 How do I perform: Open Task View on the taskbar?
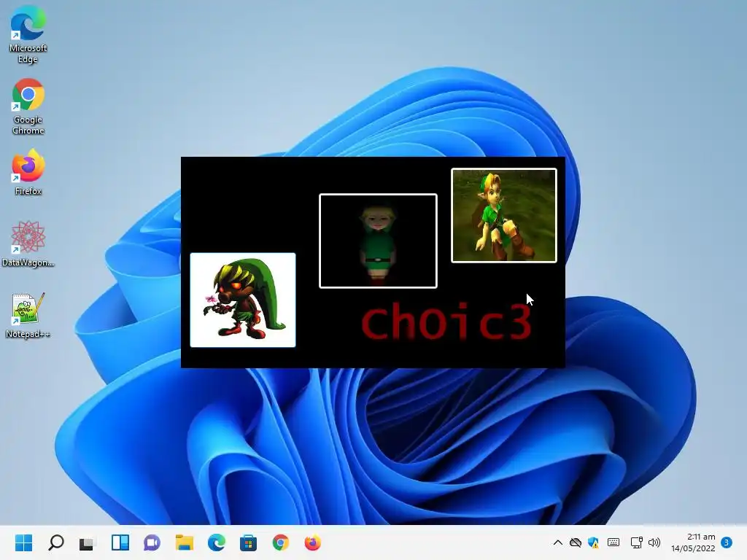pos(88,542)
